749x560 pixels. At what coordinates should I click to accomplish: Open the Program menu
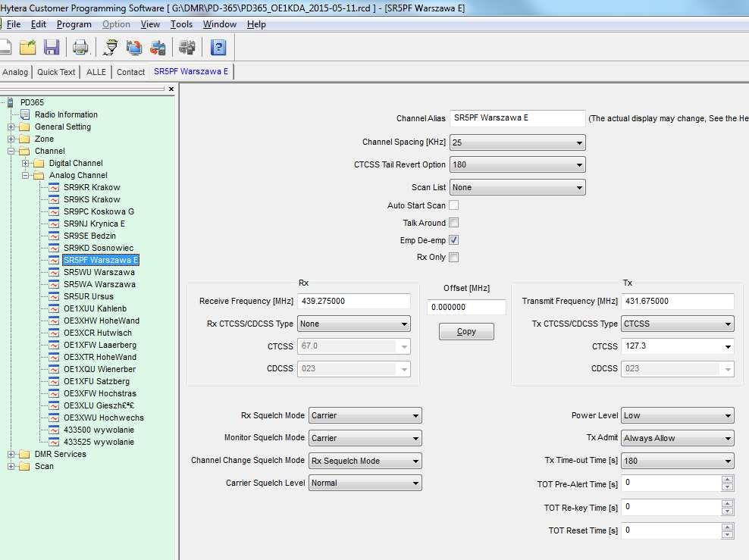(x=74, y=24)
